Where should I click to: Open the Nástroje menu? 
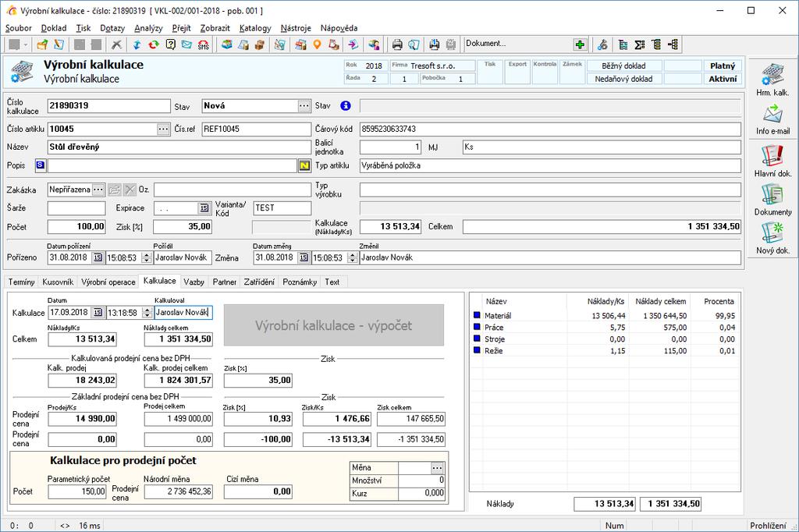tap(296, 28)
